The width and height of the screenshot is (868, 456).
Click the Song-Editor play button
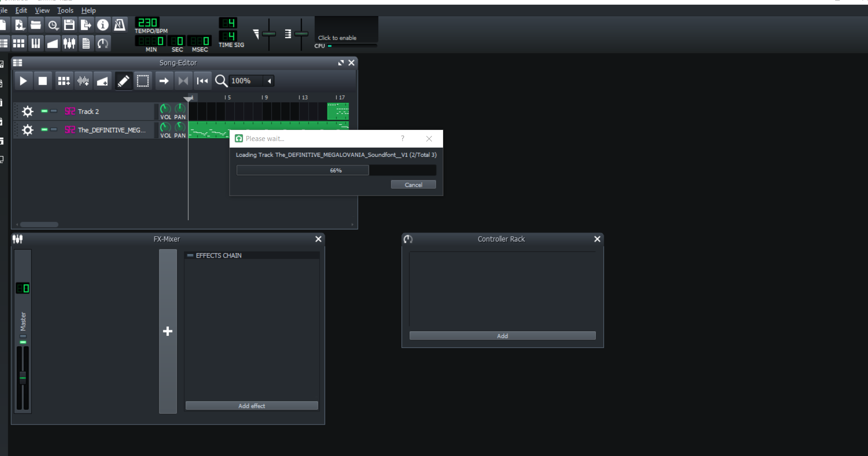tap(23, 81)
